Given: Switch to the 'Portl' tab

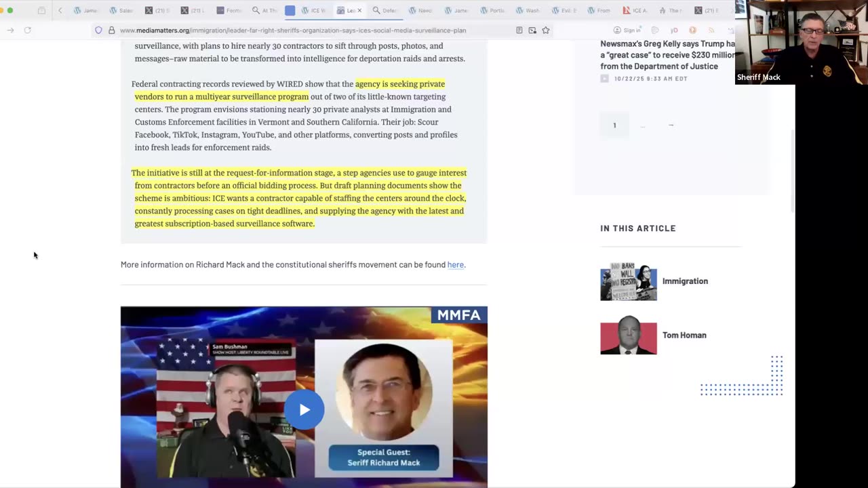Looking at the screenshot, I should tap(493, 10).
